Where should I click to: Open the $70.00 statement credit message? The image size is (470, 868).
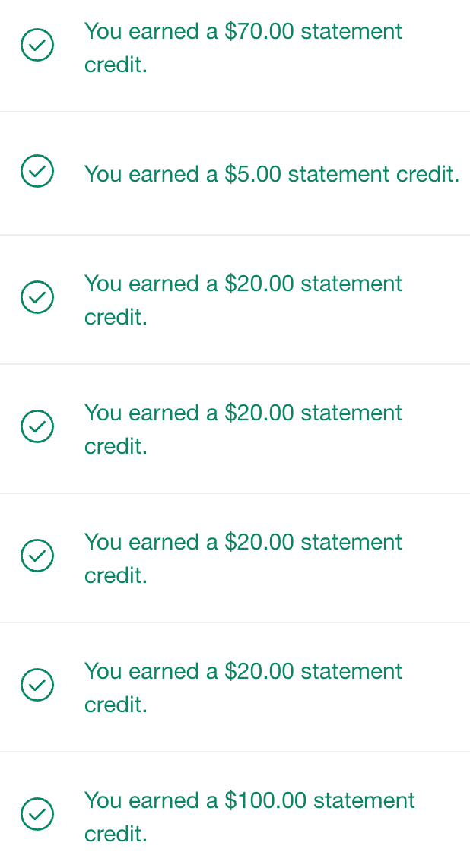[243, 48]
